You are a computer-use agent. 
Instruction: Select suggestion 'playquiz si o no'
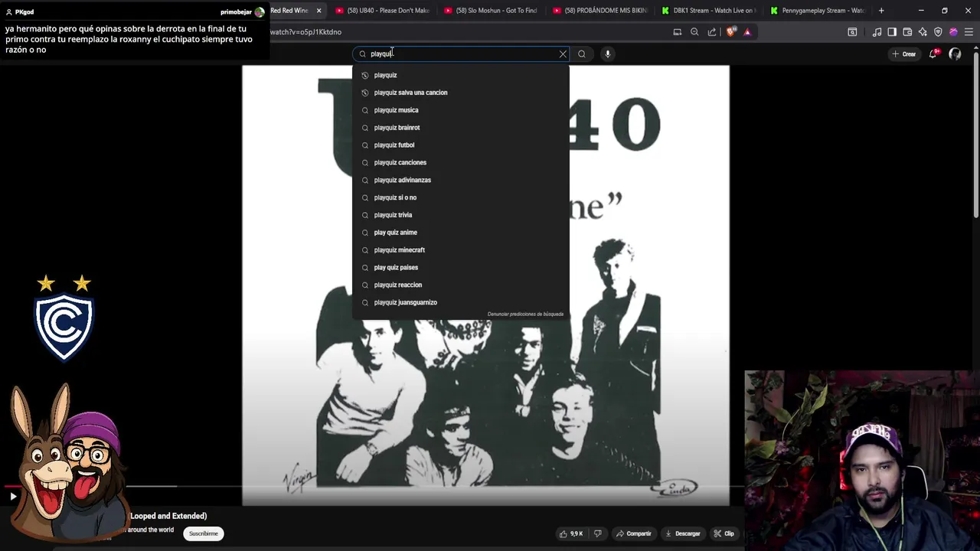coord(461,197)
